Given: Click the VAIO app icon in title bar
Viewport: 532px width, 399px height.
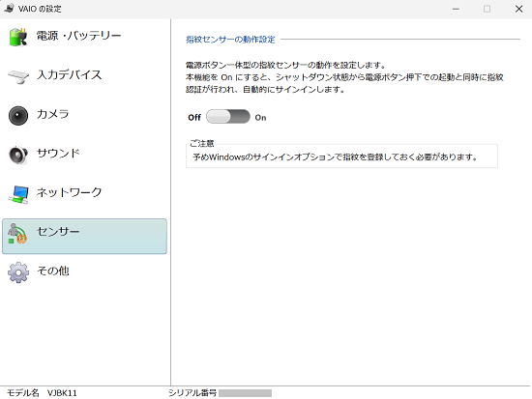Looking at the screenshot, I should pyautogui.click(x=9, y=8).
